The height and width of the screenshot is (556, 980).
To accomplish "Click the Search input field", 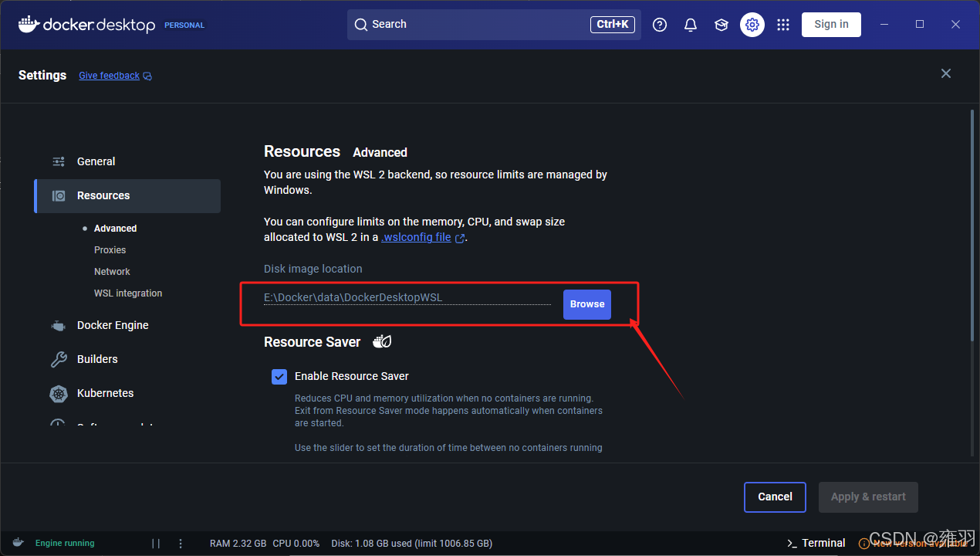I will 494,25.
